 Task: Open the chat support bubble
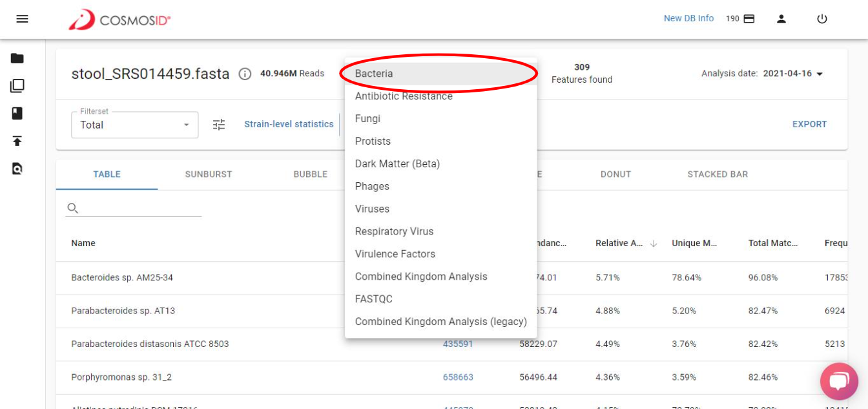(x=839, y=381)
